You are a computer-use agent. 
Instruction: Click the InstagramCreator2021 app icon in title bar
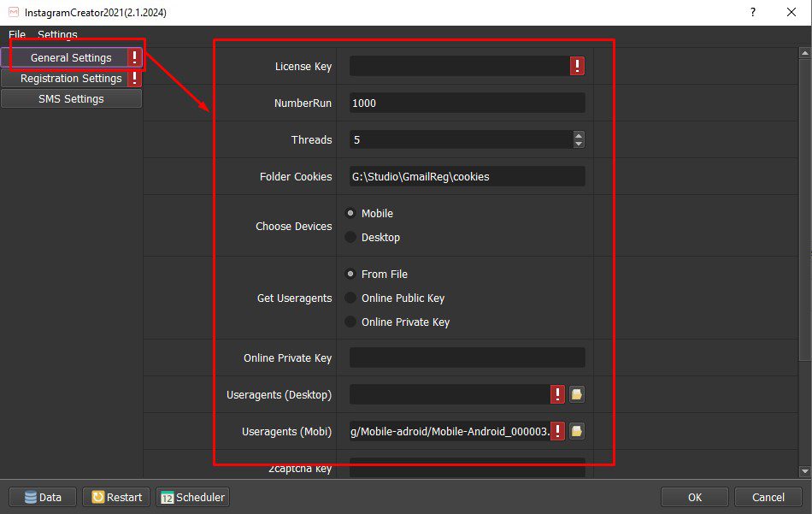14,12
